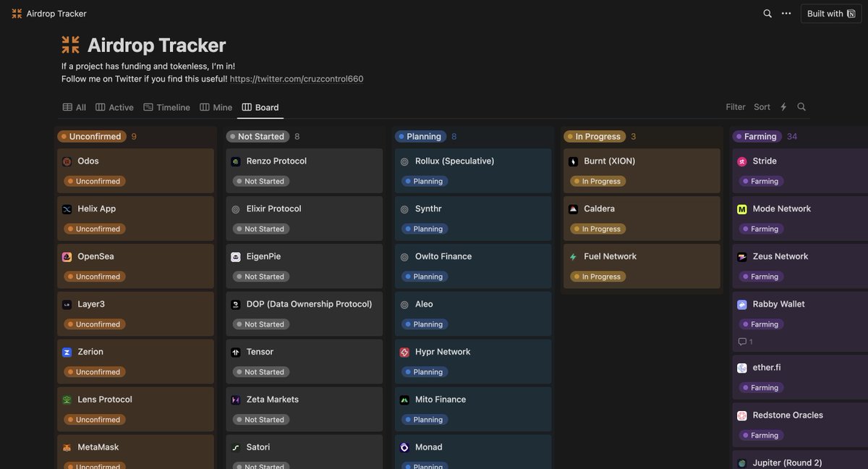The image size is (868, 469).
Task: Switch to the Timeline view tab
Action: click(167, 107)
